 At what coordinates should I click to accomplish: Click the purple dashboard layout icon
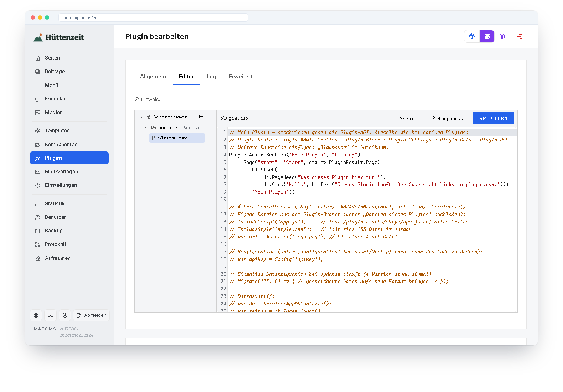click(x=487, y=36)
